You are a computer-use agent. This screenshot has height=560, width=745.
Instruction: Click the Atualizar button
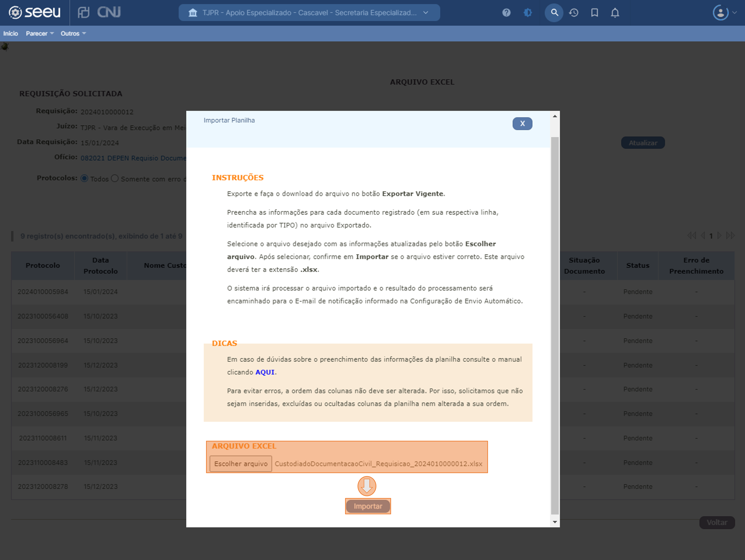click(x=643, y=143)
